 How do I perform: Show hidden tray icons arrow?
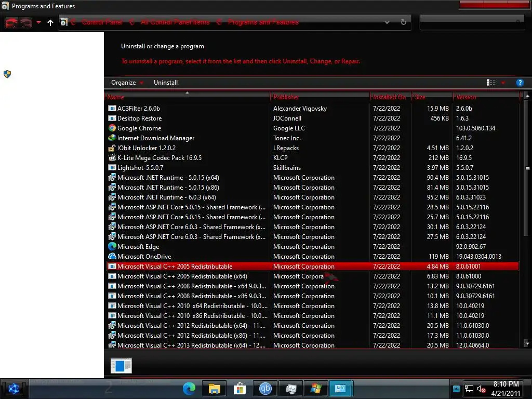point(456,389)
